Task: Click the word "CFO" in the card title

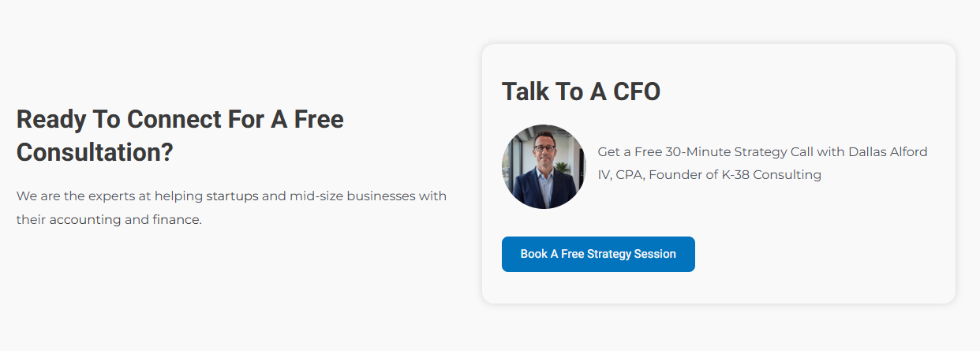Action: (634, 91)
